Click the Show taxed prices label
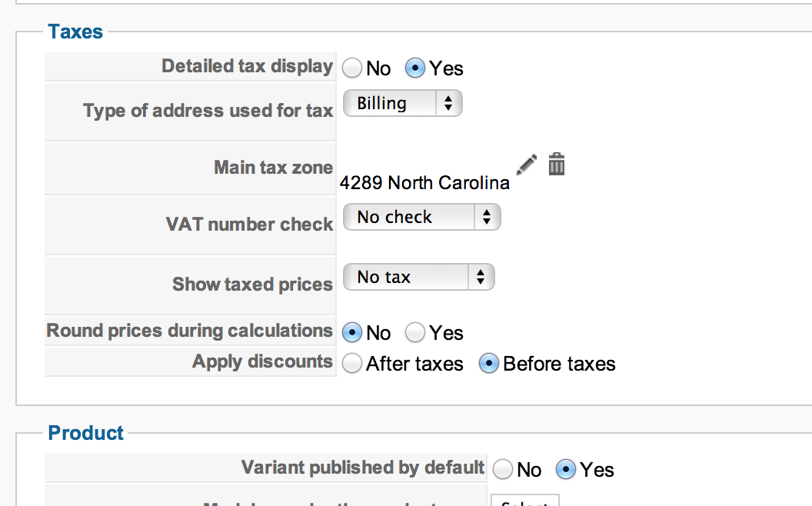Viewport: 812px width, 506px height. point(252,285)
